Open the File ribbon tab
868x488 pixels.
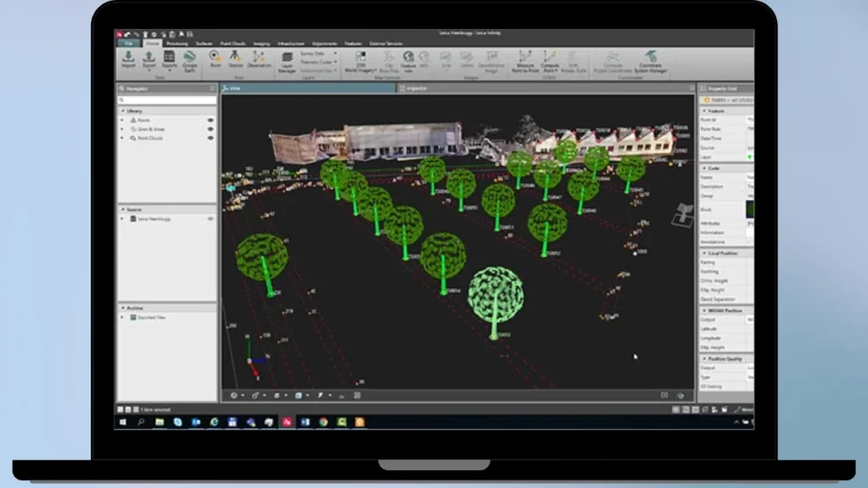pos(129,43)
